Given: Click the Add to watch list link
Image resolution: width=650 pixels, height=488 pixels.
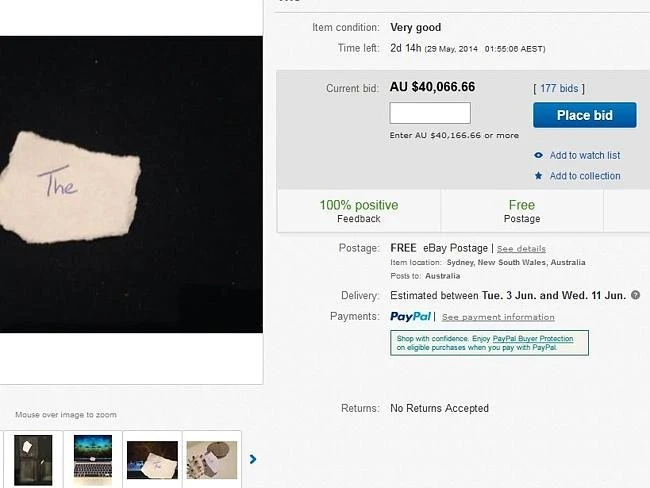Looking at the screenshot, I should 585,155.
